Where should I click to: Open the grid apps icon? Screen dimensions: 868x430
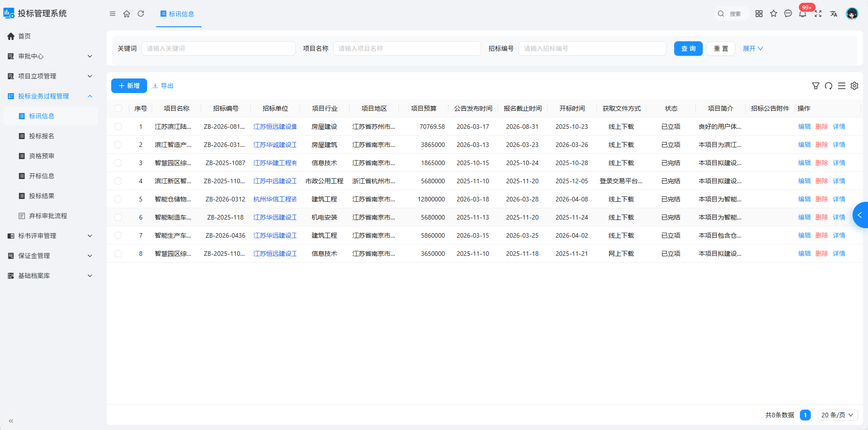coord(759,14)
